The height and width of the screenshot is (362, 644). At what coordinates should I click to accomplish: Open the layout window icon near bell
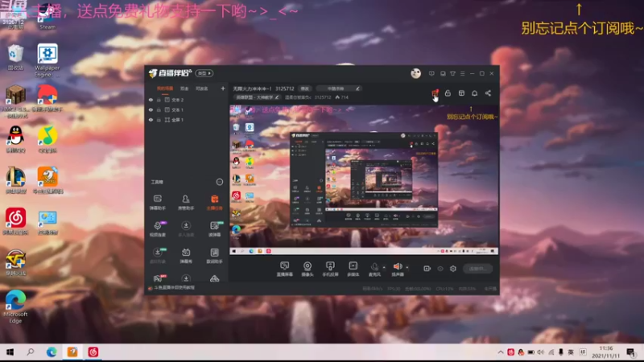pyautogui.click(x=461, y=93)
